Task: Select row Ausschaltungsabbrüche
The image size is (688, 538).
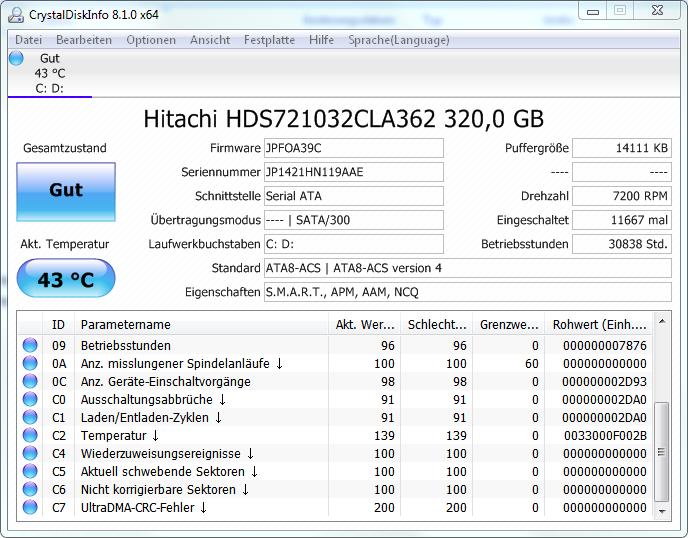Action: [x=335, y=399]
